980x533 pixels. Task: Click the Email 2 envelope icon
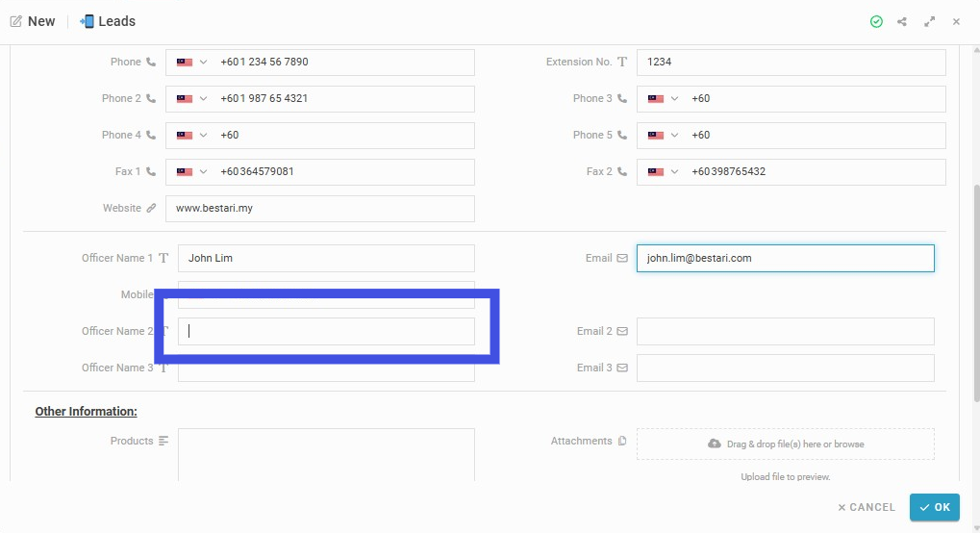[622, 331]
